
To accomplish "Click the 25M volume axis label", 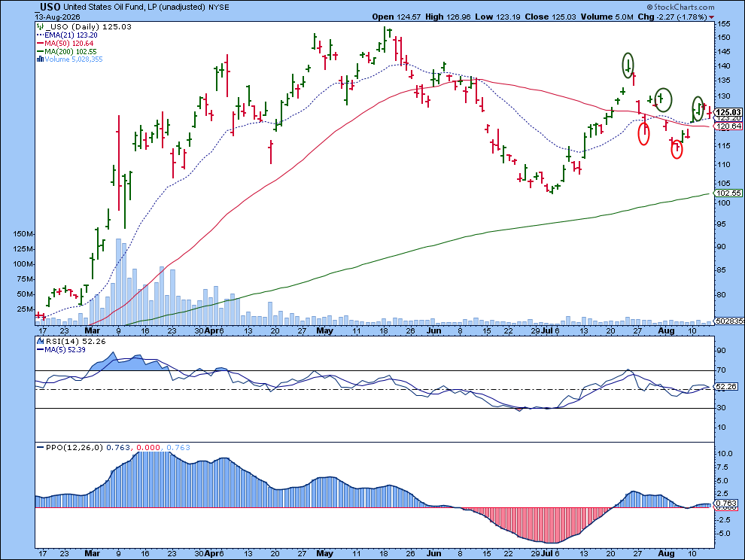I will tap(25, 309).
